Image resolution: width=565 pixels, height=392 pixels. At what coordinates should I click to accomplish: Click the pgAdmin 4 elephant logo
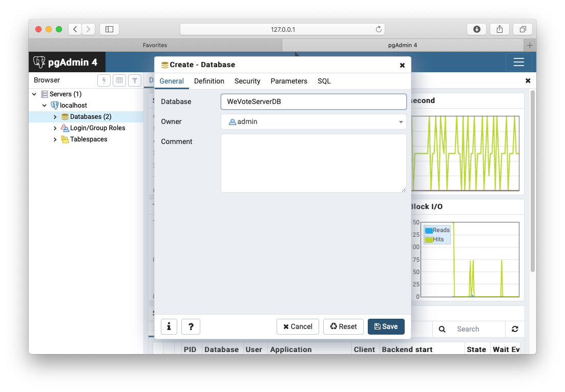tap(39, 62)
